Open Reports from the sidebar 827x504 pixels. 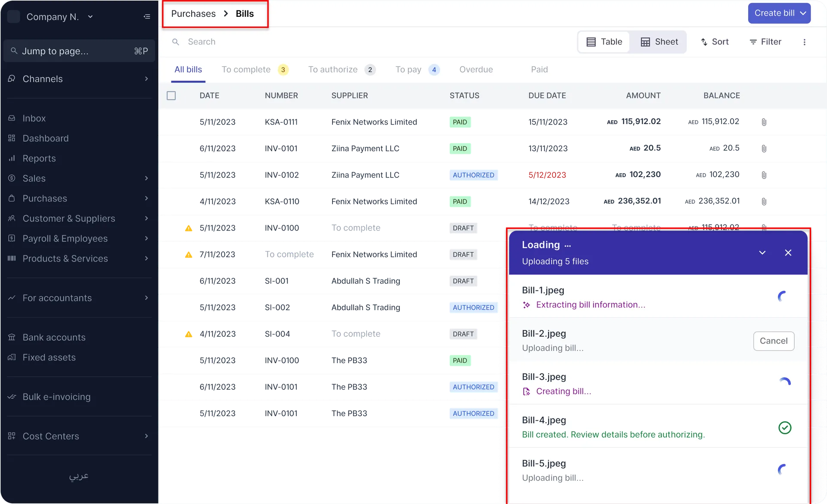pos(39,158)
